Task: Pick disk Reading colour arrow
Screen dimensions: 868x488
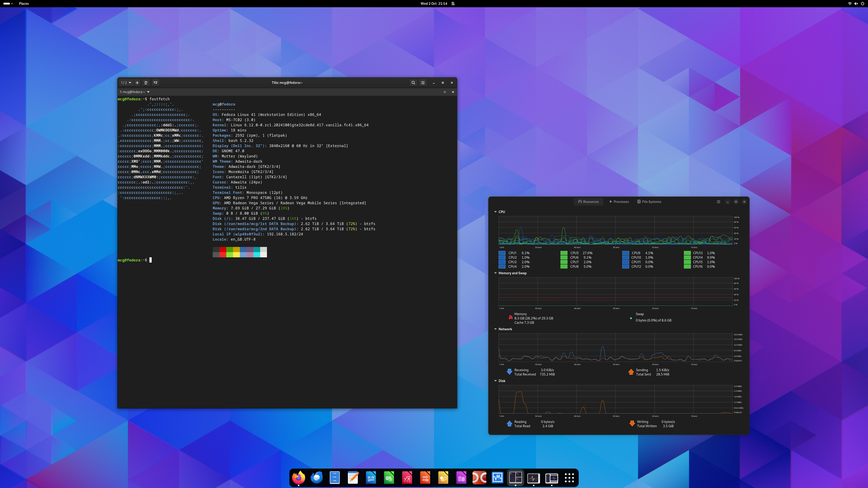Action: (509, 424)
